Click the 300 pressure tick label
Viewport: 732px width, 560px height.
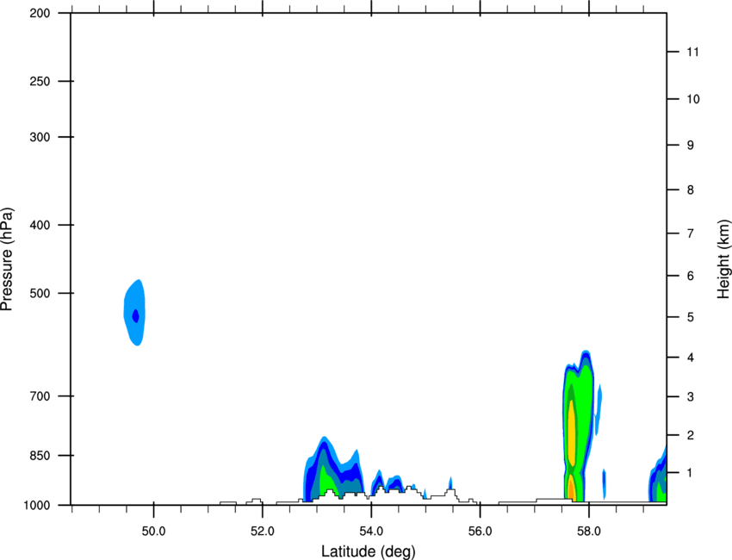point(40,137)
